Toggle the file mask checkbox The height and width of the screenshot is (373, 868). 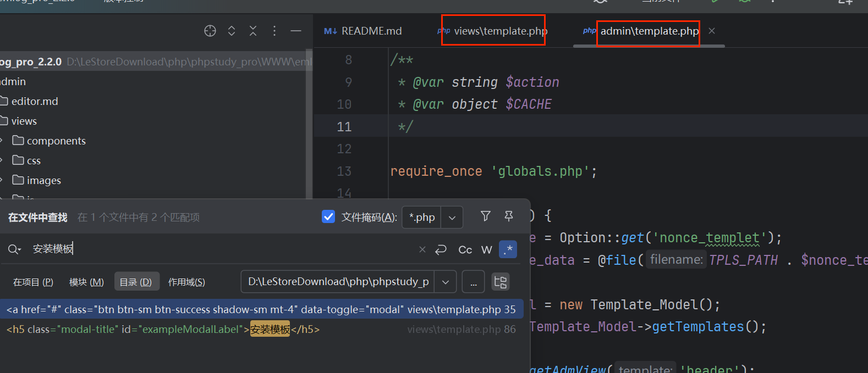coord(328,217)
